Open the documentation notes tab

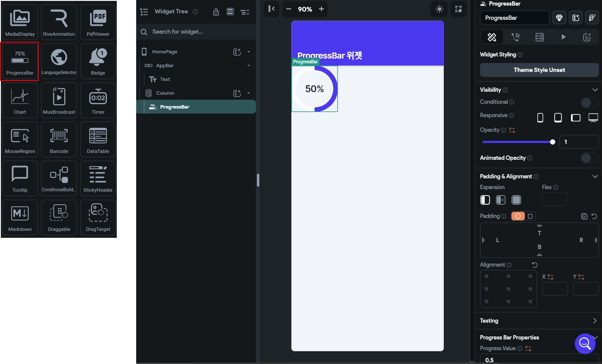point(587,37)
